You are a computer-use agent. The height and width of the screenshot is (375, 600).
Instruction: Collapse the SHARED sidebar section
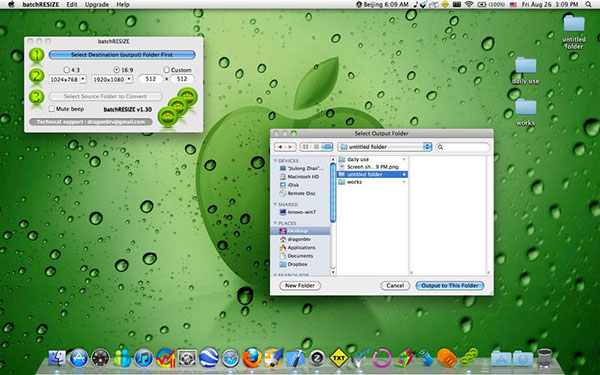click(276, 204)
